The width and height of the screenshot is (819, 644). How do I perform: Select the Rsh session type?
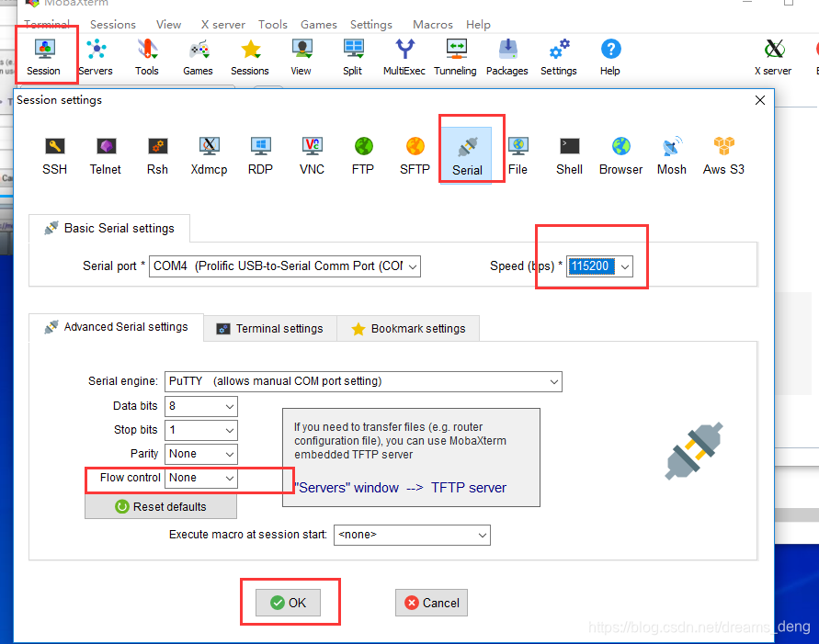(x=157, y=156)
